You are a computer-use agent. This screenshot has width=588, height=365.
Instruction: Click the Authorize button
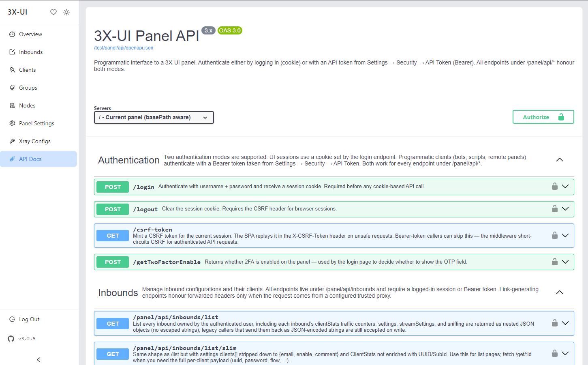tap(543, 117)
